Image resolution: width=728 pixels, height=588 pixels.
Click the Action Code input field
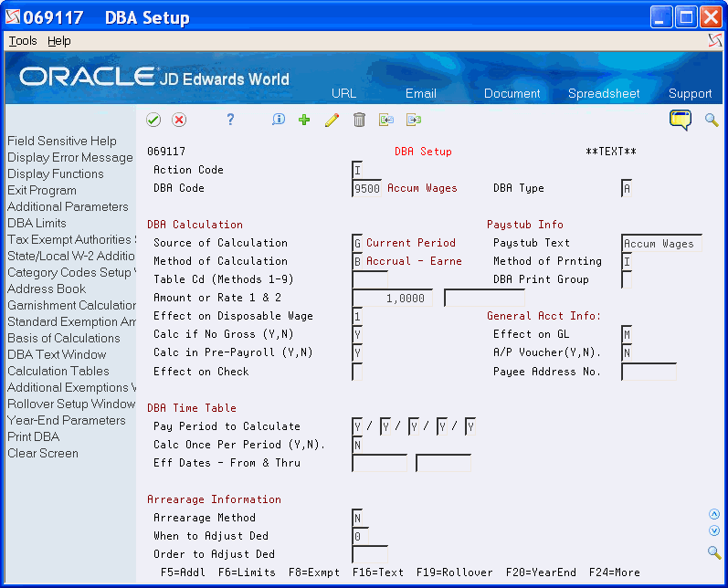coord(357,170)
